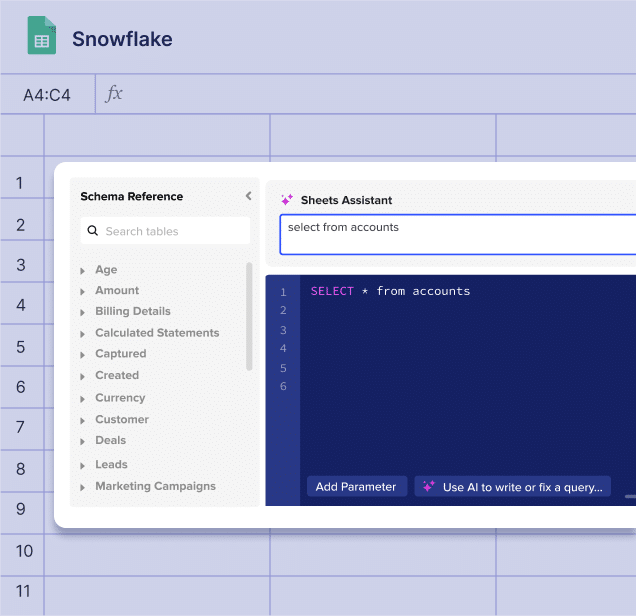
Task: Expand the Customer table
Action: pyautogui.click(x=82, y=421)
